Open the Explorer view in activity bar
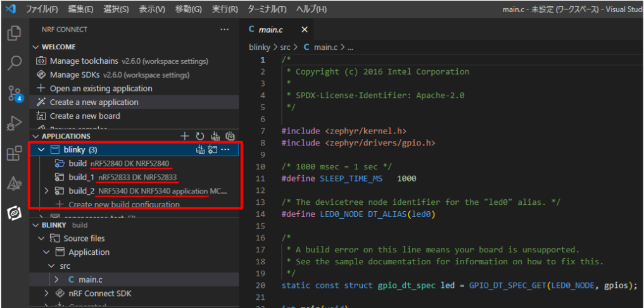Image resolution: width=644 pixels, height=308 pixels. click(15, 34)
